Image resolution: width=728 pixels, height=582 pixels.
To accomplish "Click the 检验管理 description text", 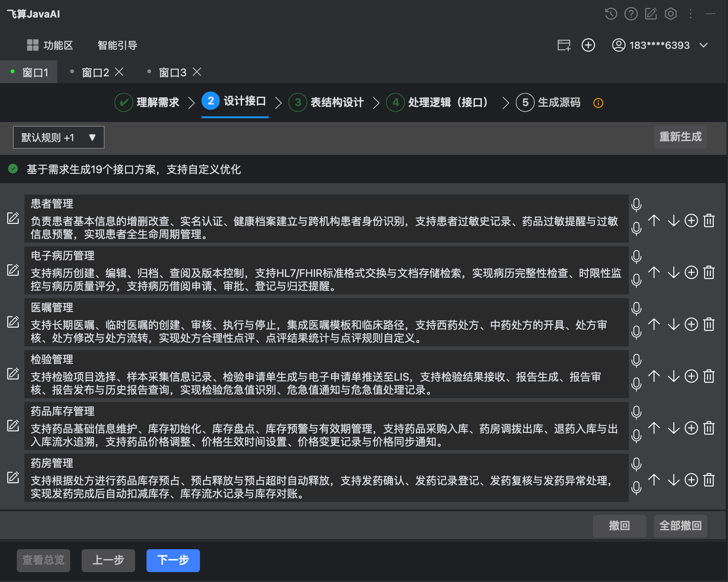I will point(316,383).
